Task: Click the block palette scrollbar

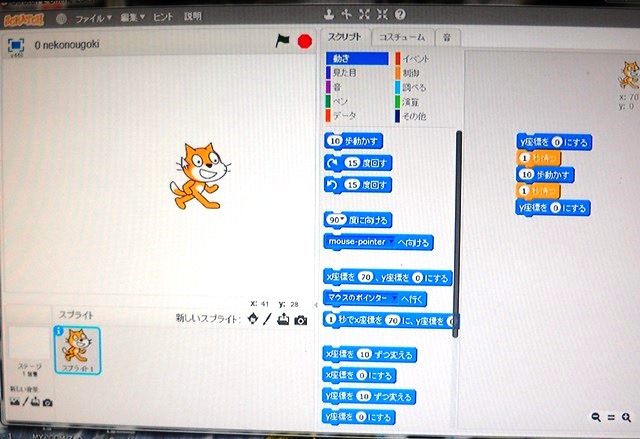Action: click(x=458, y=234)
